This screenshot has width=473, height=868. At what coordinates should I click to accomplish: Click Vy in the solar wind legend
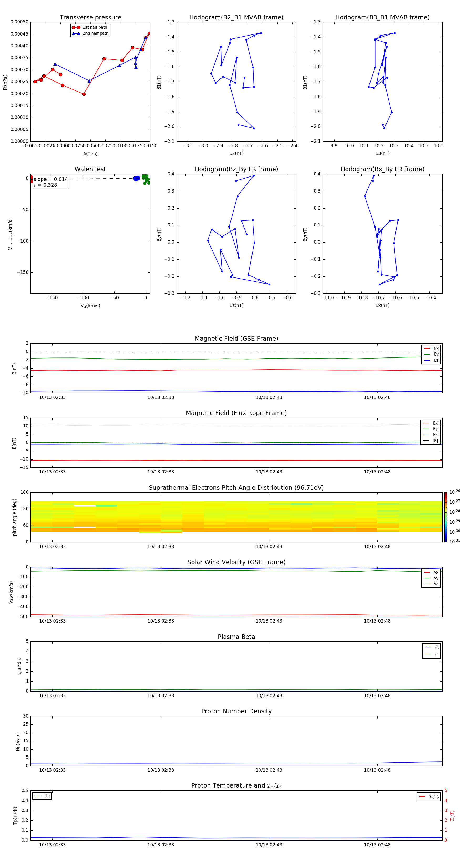(x=431, y=578)
